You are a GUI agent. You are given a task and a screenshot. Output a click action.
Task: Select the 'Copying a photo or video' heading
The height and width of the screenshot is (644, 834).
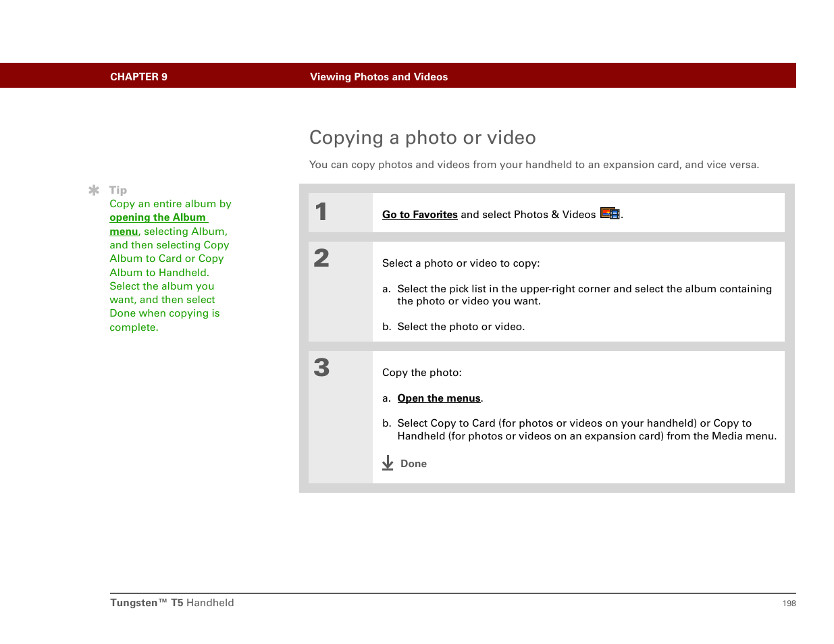(x=423, y=138)
